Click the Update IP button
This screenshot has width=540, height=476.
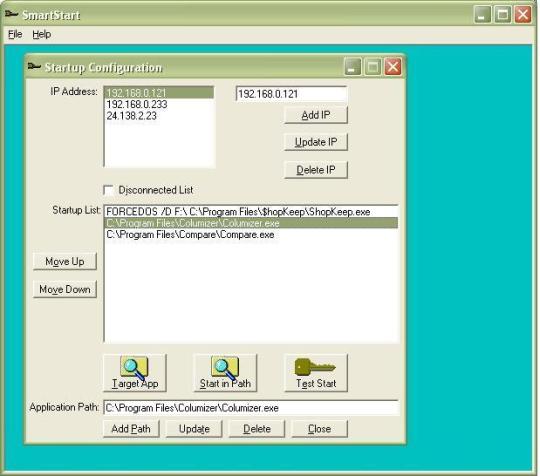click(316, 142)
